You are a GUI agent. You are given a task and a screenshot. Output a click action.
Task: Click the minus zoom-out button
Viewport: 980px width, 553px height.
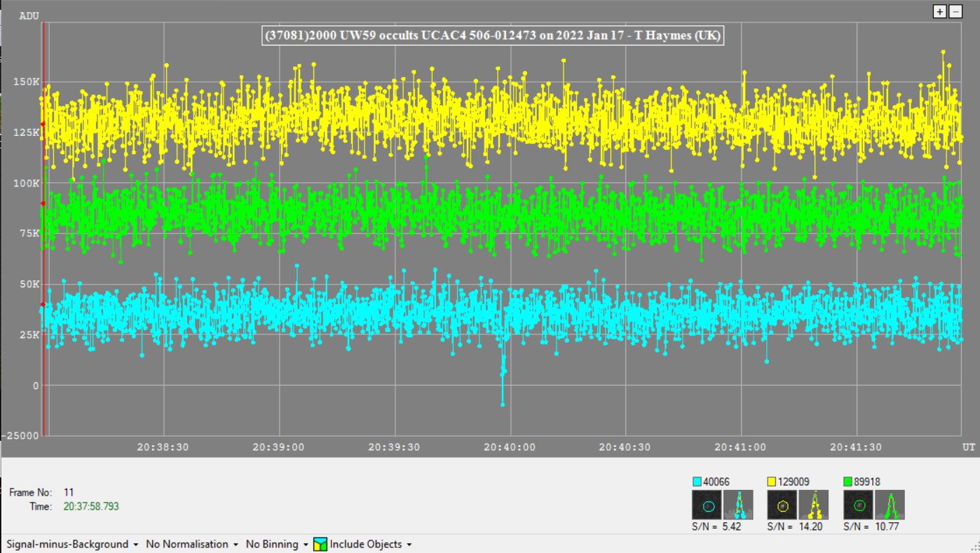(x=954, y=12)
